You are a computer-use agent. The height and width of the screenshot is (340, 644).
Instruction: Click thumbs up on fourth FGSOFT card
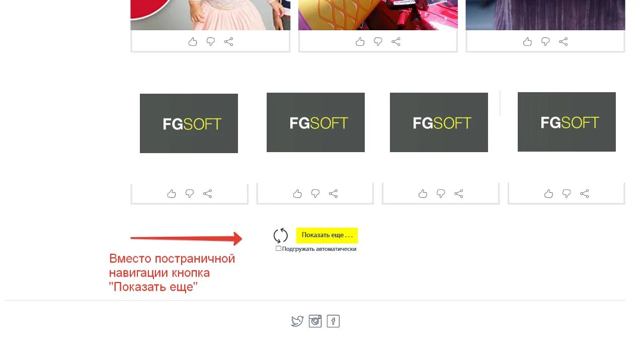(x=548, y=193)
